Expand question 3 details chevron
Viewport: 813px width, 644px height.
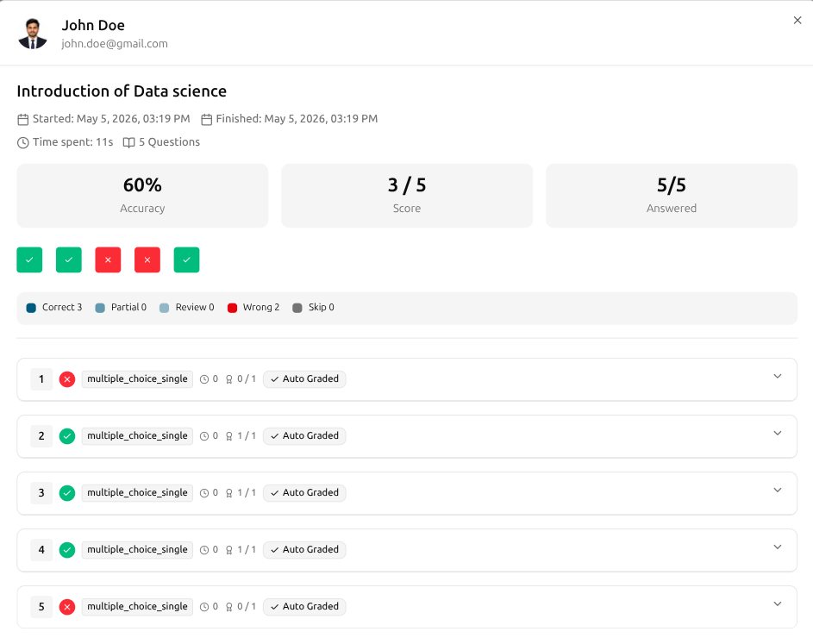778,490
